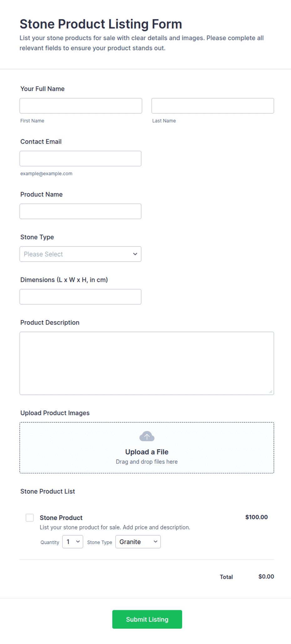This screenshot has width=291, height=644.
Task: Tick the Stone Product checkbox
Action: (x=30, y=518)
